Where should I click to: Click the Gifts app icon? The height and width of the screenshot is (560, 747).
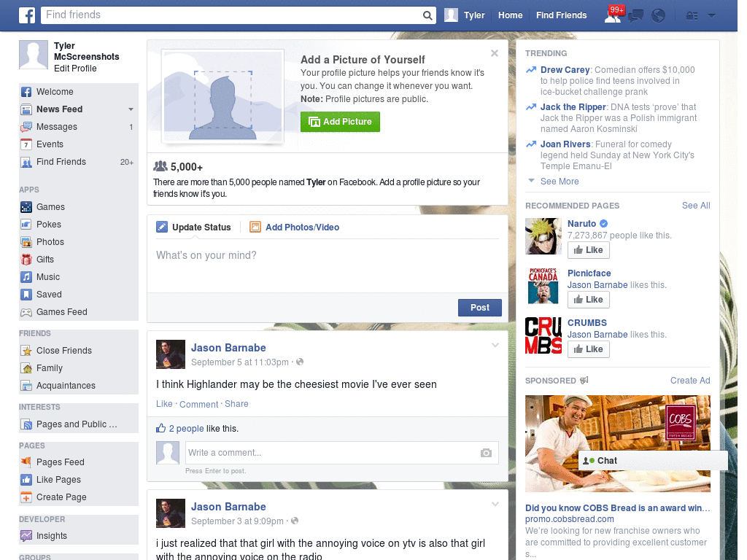click(x=26, y=260)
